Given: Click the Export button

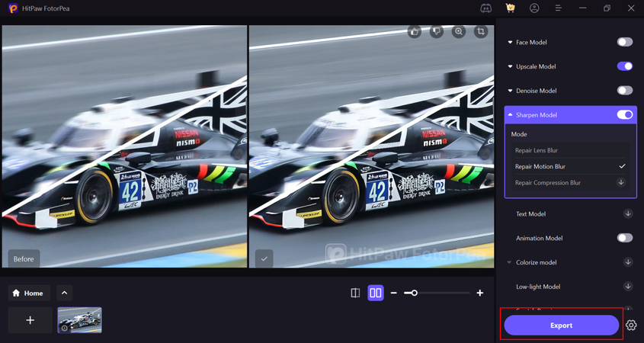Looking at the screenshot, I should tap(561, 325).
